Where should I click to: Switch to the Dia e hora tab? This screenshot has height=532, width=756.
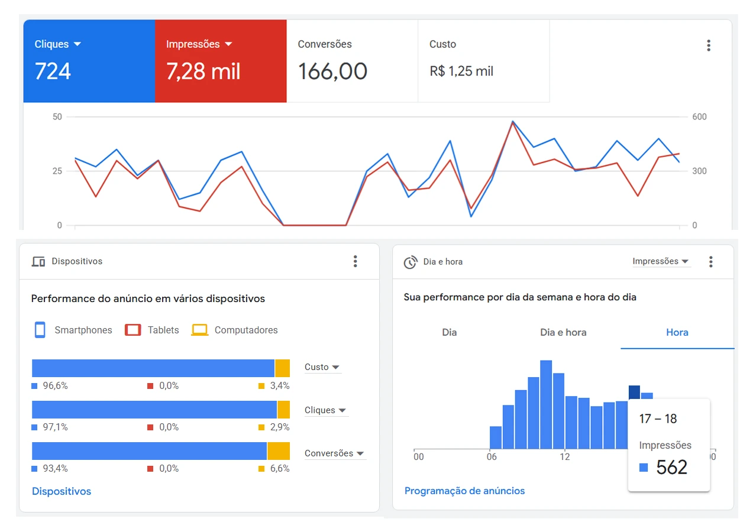click(x=563, y=332)
